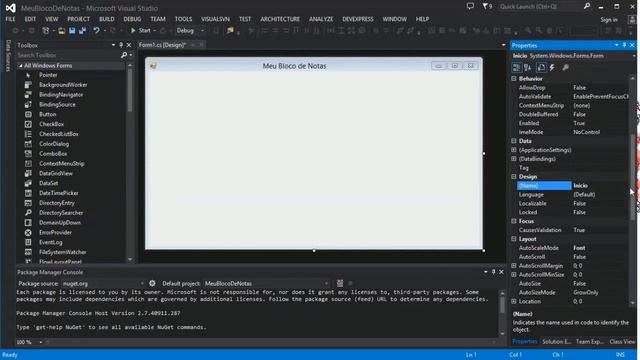Image resolution: width=640 pixels, height=360 pixels.
Task: Click the Quick Launch search icon
Action: coord(587,7)
